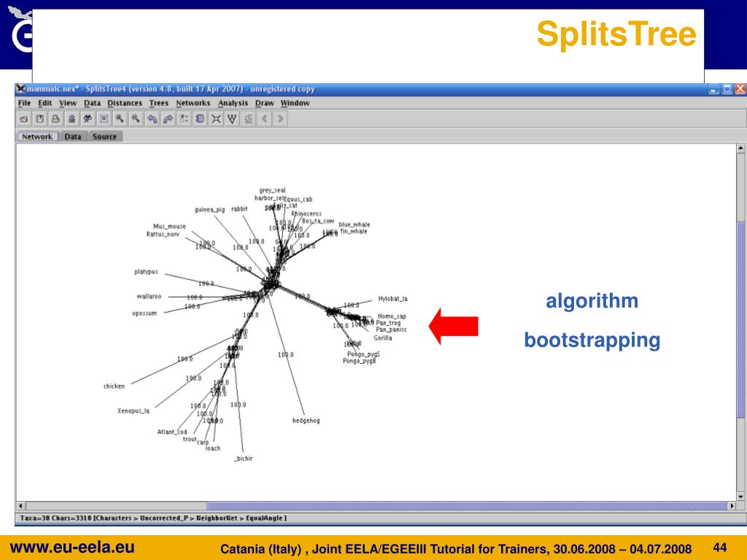
Task: Click the Rotate left arrow icon
Action: click(152, 119)
